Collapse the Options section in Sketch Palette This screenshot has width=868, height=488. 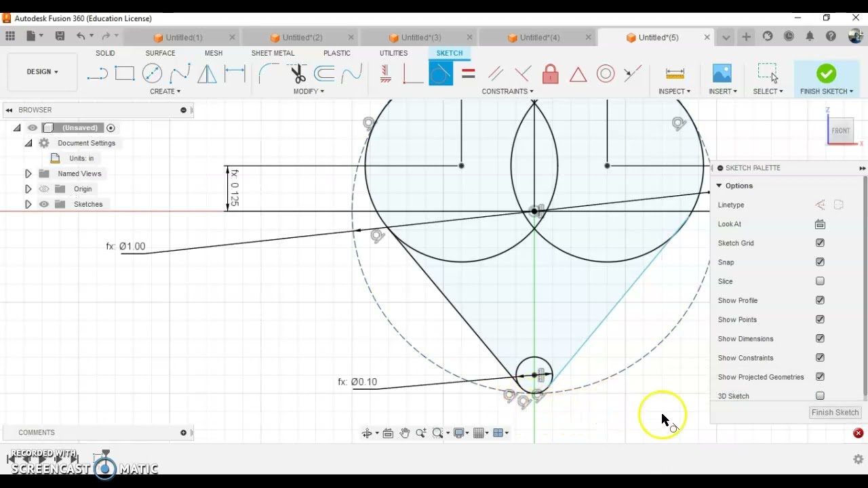719,186
